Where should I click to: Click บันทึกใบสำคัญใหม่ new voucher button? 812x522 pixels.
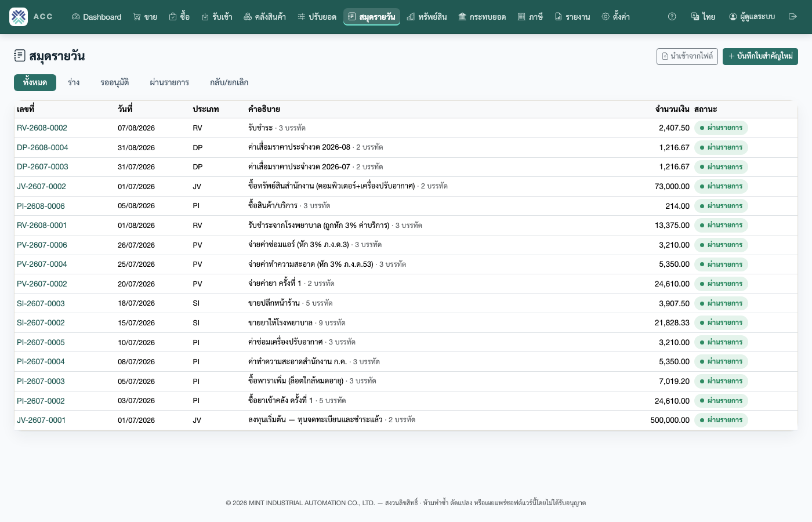(760, 56)
